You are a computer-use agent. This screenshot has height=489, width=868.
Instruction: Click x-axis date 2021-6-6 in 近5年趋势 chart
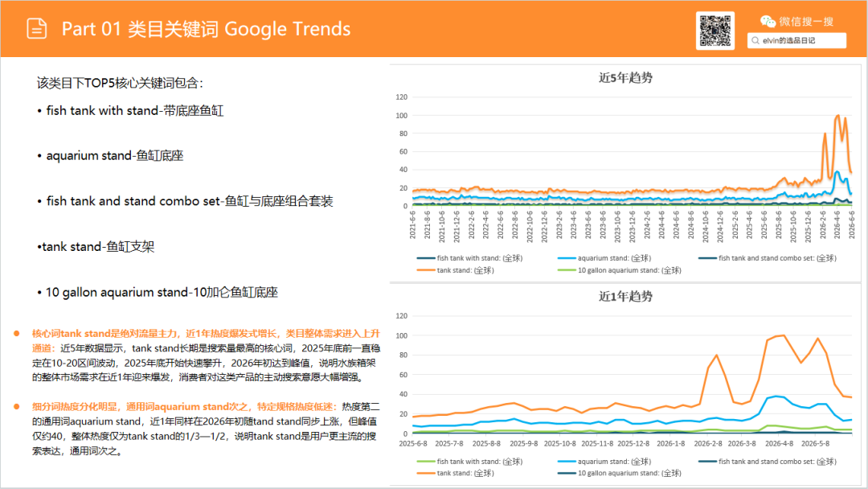[412, 224]
